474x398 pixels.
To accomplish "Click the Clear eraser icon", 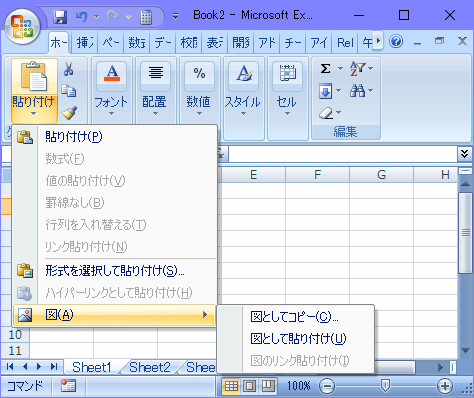I will [326, 113].
